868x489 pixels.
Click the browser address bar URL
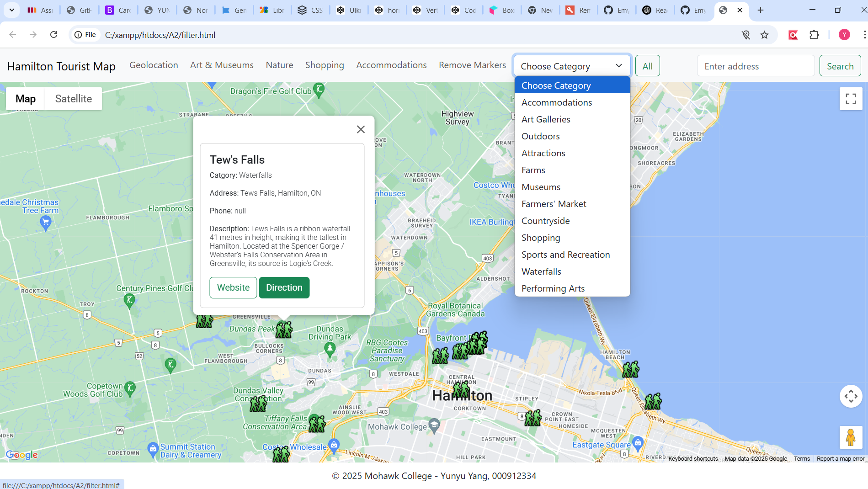[160, 35]
